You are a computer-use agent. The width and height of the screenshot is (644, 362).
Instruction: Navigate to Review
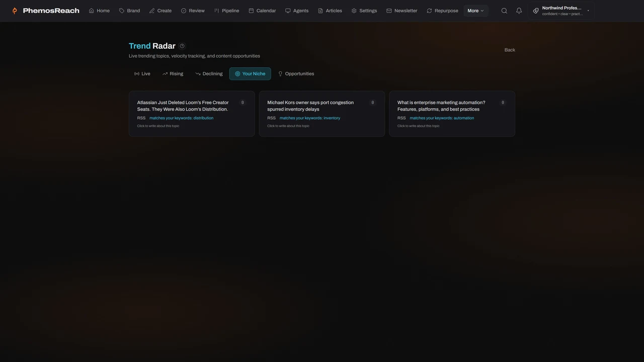(193, 11)
